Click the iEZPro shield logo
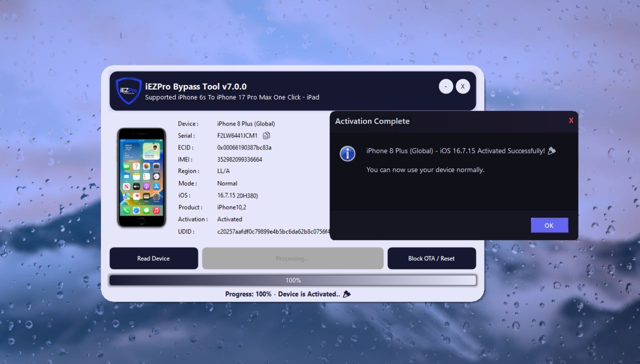Screen dimensions: 640x364 pyautogui.click(x=128, y=90)
